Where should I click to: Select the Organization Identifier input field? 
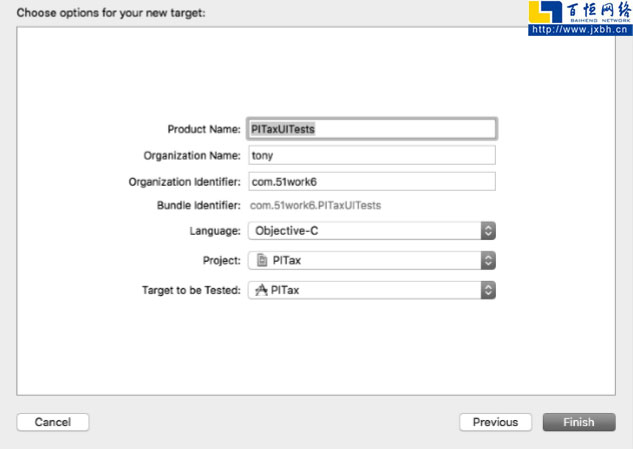[x=371, y=181]
